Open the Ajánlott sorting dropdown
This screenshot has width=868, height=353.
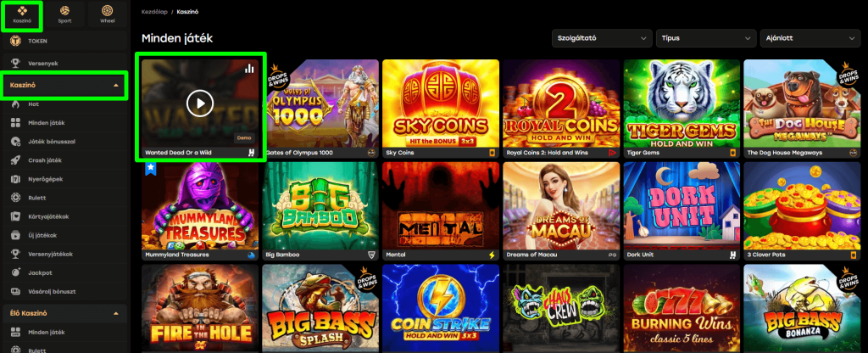(x=810, y=38)
